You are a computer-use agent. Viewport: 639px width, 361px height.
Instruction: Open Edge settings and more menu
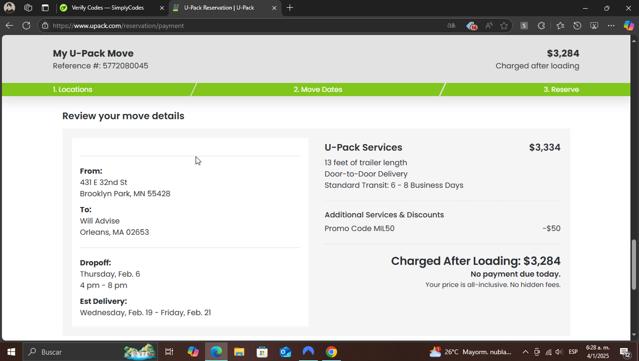point(611,26)
